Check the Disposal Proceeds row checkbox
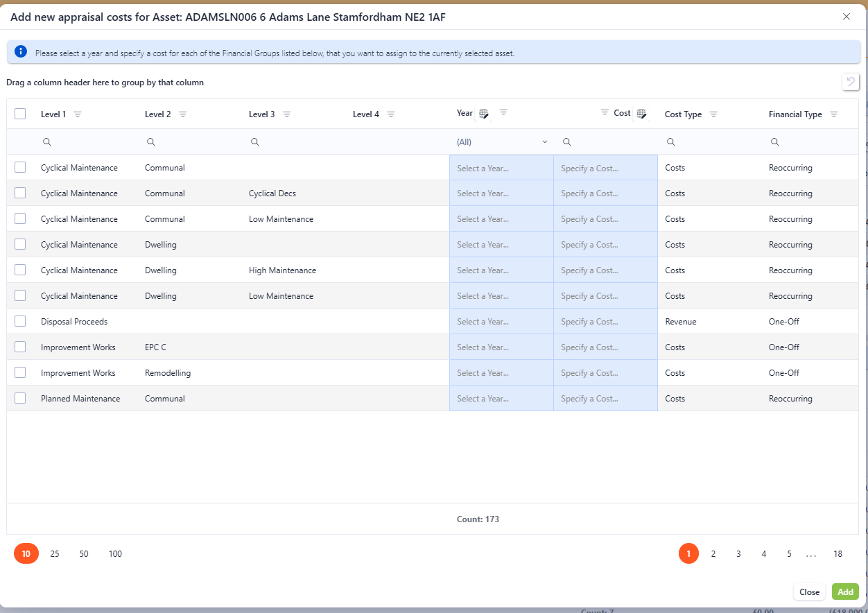Image resolution: width=868 pixels, height=613 pixels. [20, 321]
